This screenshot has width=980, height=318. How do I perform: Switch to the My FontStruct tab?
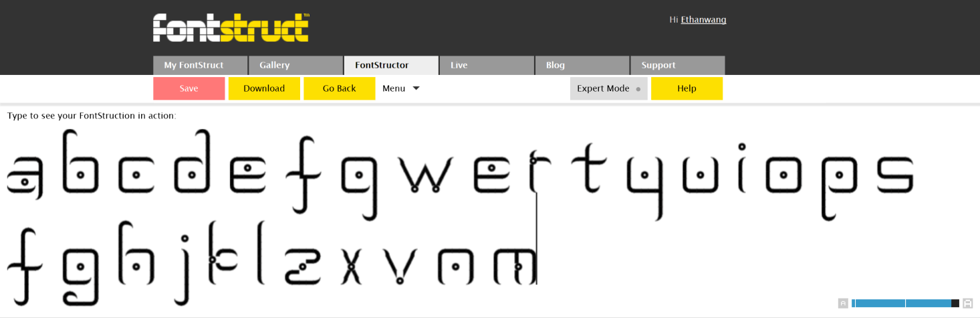point(200,66)
